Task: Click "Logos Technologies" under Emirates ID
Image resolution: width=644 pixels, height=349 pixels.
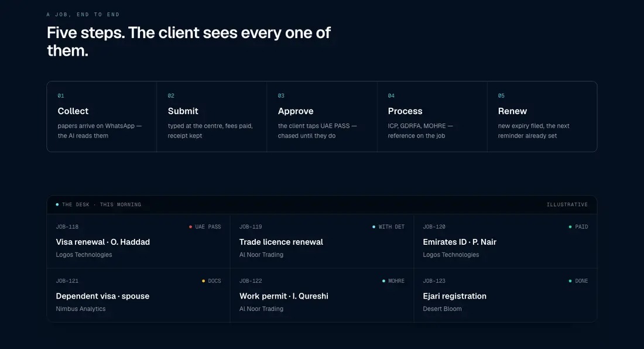Action: [451, 255]
